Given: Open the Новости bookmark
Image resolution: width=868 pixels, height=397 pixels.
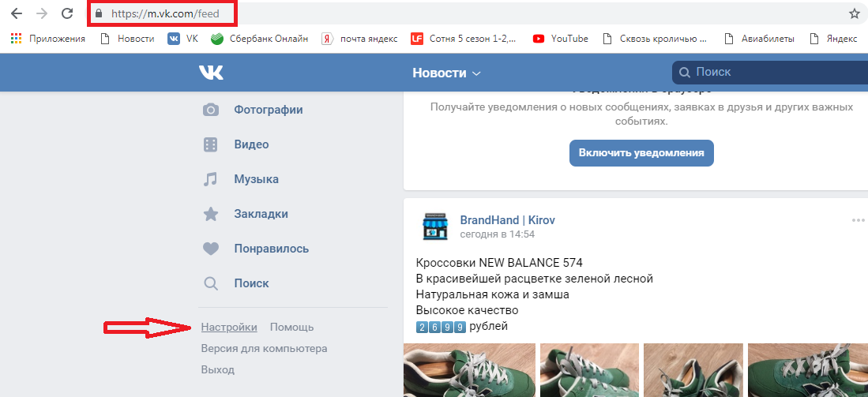Looking at the screenshot, I should point(127,39).
